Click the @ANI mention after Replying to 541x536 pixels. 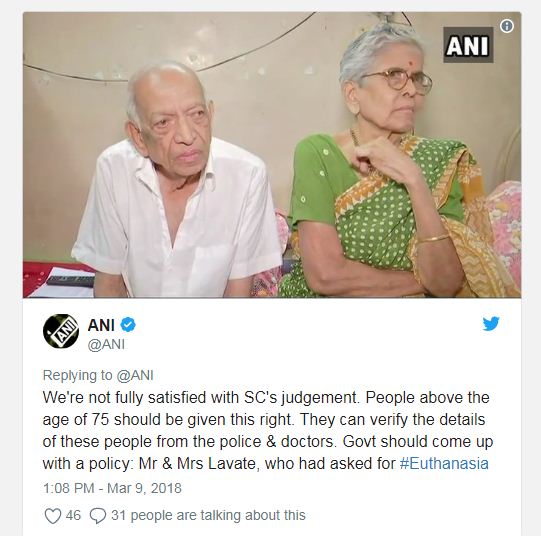point(135,375)
